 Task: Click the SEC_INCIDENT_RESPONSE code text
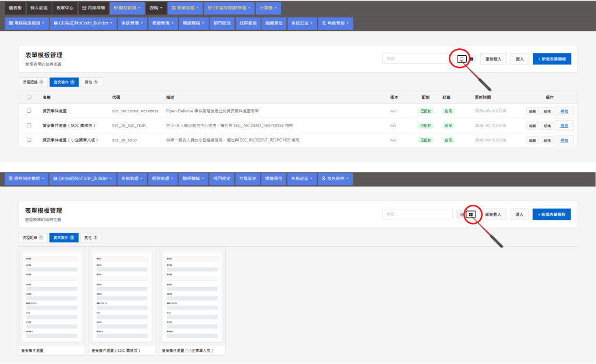point(135,111)
